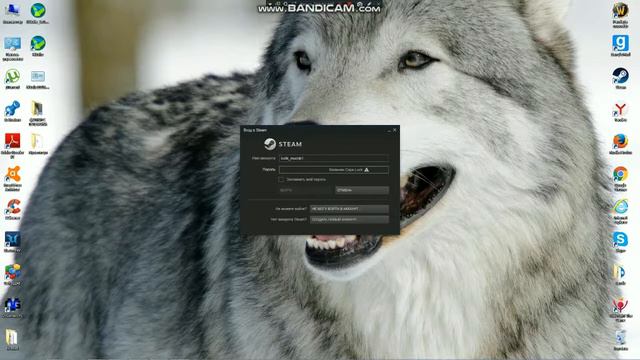Viewport: 640px width, 360px height.
Task: Click the Steam password field
Action: click(334, 170)
